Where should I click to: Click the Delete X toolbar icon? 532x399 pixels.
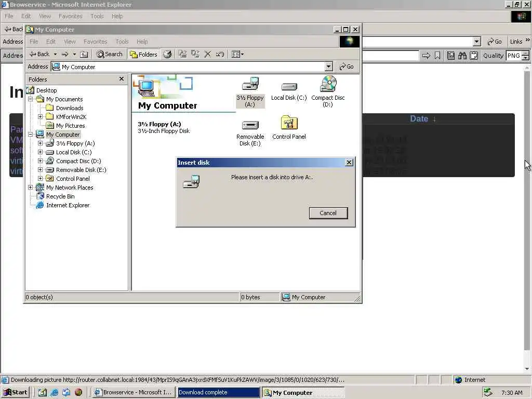coord(208,54)
